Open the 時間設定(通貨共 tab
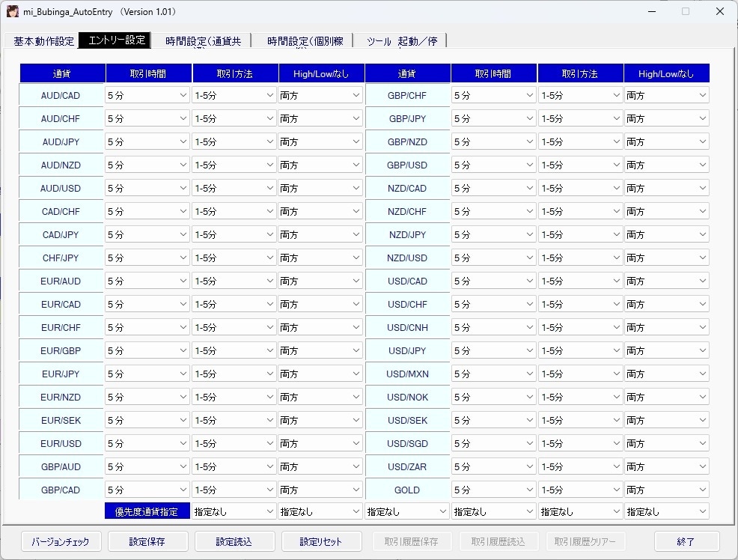 [203, 41]
